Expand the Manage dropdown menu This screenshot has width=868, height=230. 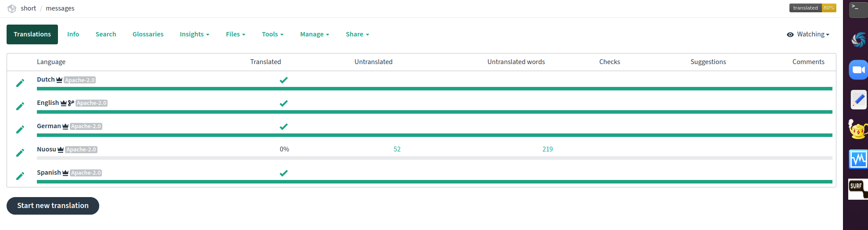(315, 34)
